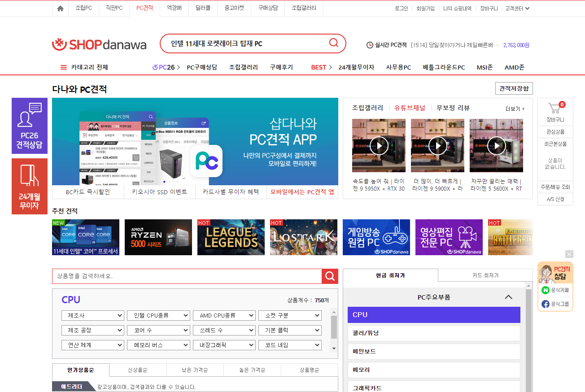Select 메인보드 part category
Screen dimensions: 585x392
coord(434,352)
